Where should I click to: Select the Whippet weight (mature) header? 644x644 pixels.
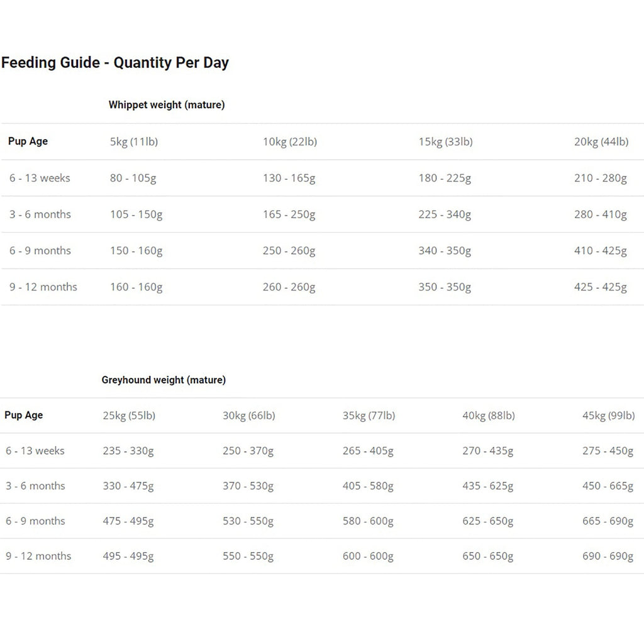tap(167, 105)
